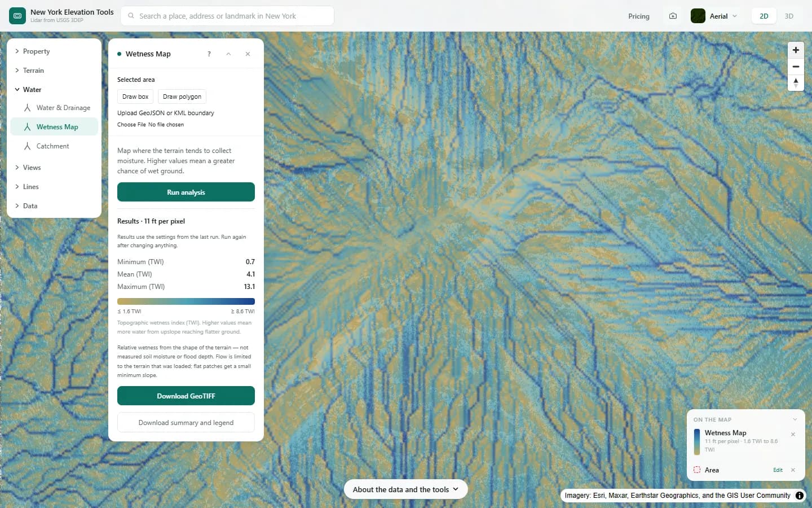812x508 pixels.
Task: Remove the Area from the map
Action: 793,470
